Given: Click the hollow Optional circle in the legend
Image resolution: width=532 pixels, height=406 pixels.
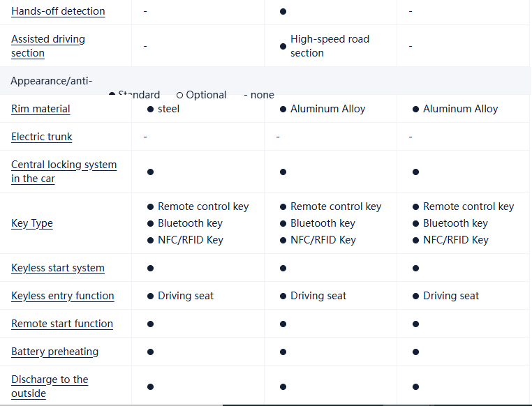Looking at the screenshot, I should 179,95.
